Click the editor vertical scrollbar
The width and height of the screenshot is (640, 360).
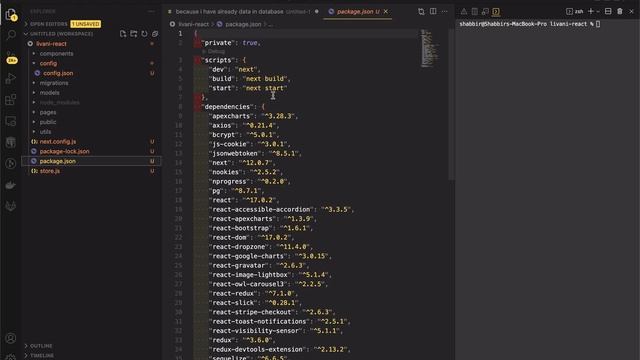451,104
